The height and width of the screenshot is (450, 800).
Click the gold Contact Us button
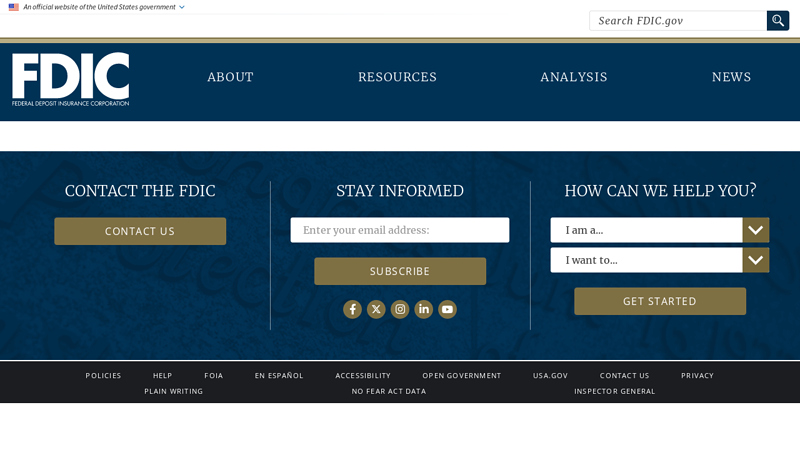(140, 231)
